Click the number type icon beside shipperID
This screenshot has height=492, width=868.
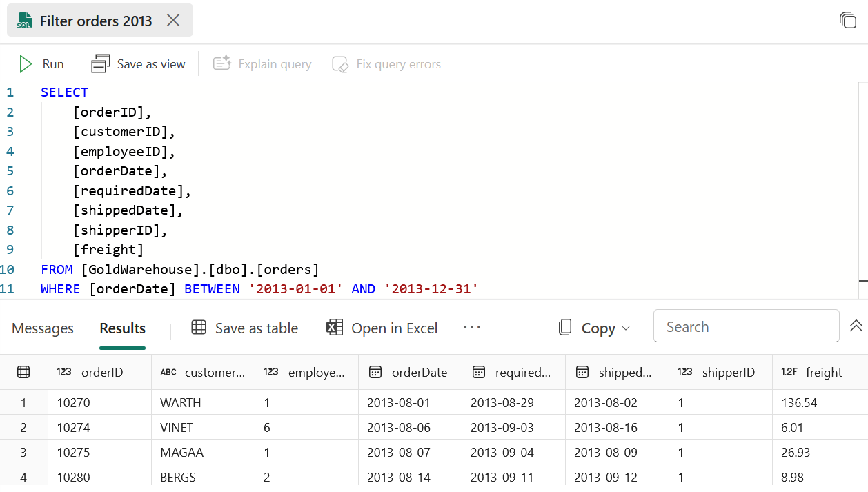(x=685, y=372)
